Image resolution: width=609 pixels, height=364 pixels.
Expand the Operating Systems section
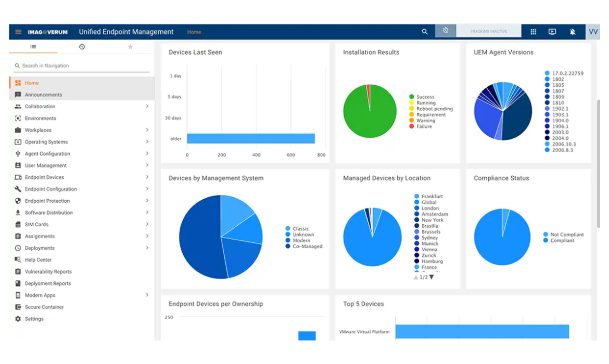(48, 141)
